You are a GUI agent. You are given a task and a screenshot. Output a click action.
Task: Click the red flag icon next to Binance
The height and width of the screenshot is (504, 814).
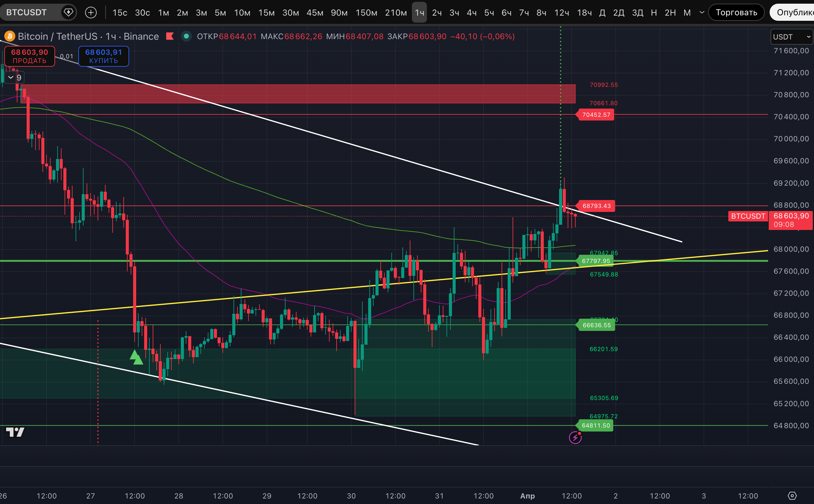tap(170, 36)
